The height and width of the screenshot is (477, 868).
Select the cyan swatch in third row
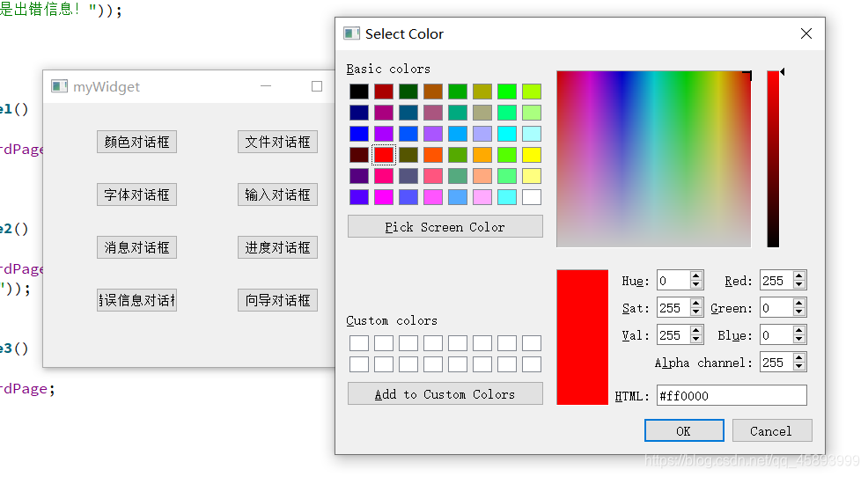tap(506, 134)
